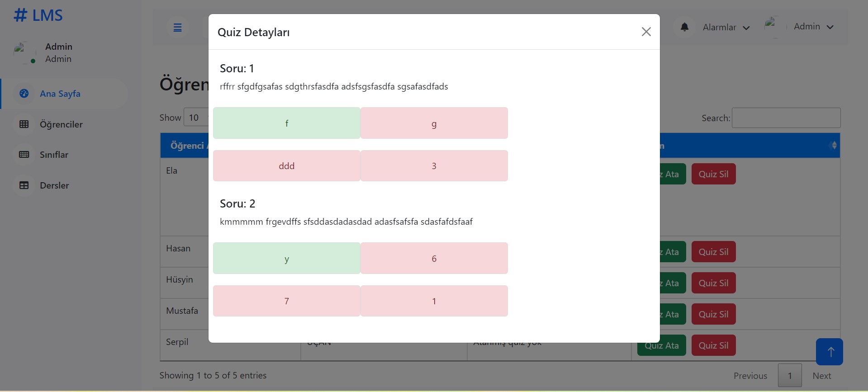The width and height of the screenshot is (868, 392).
Task: Click the Ana Sayfa dashboard icon
Action: (24, 94)
